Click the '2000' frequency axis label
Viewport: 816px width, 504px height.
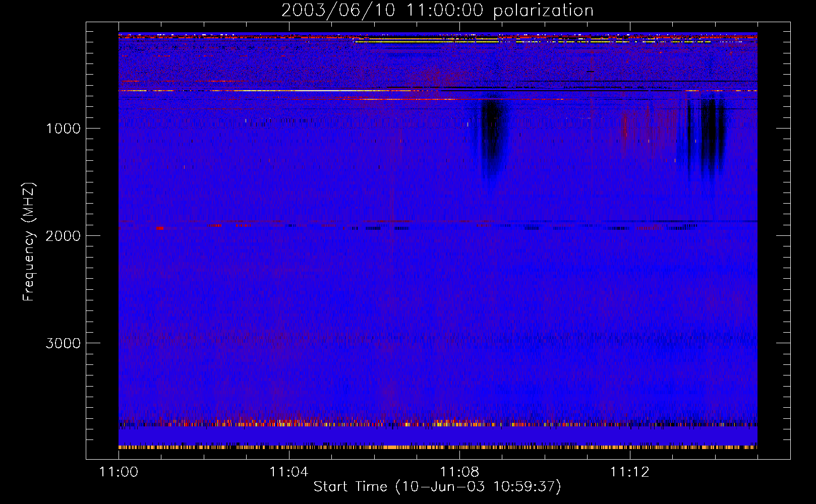pos(63,236)
